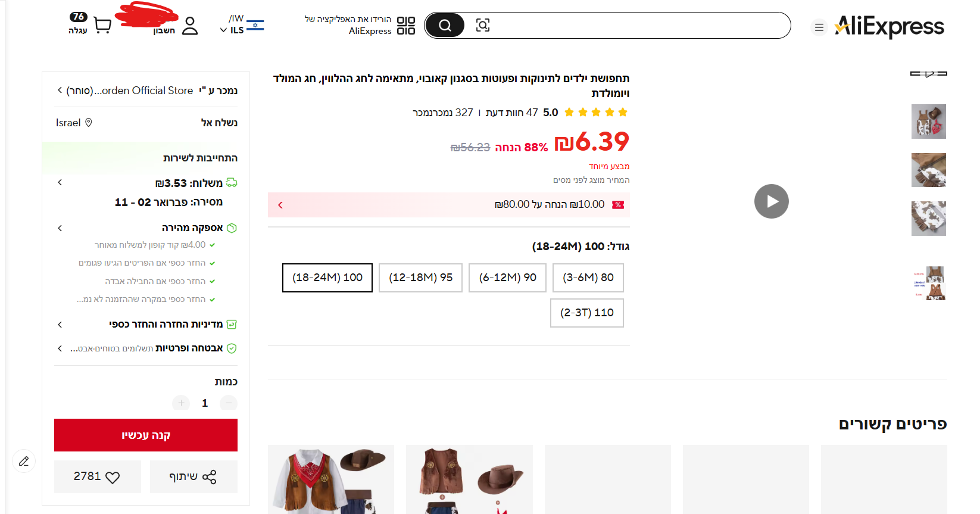The image size is (980, 514).
Task: Increase quantity with plus button
Action: [x=181, y=403]
